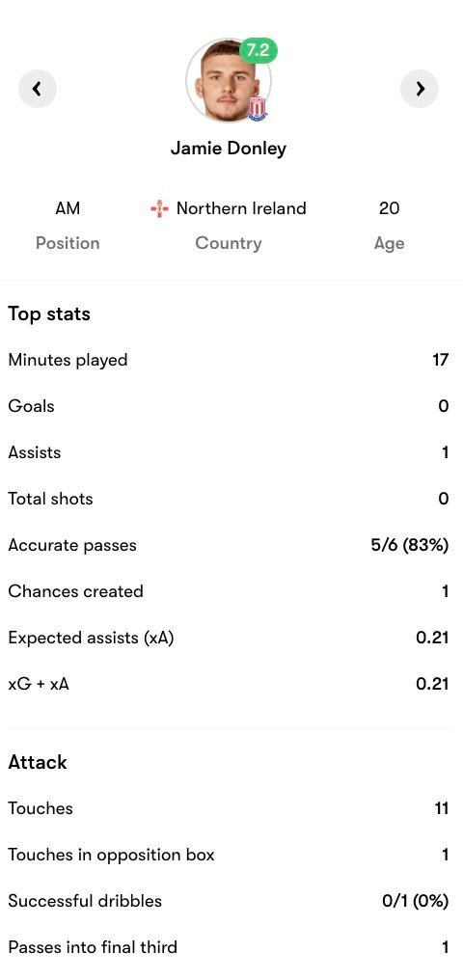The width and height of the screenshot is (463, 980).
Task: Click the Jamie Donley player name
Action: coord(228,149)
